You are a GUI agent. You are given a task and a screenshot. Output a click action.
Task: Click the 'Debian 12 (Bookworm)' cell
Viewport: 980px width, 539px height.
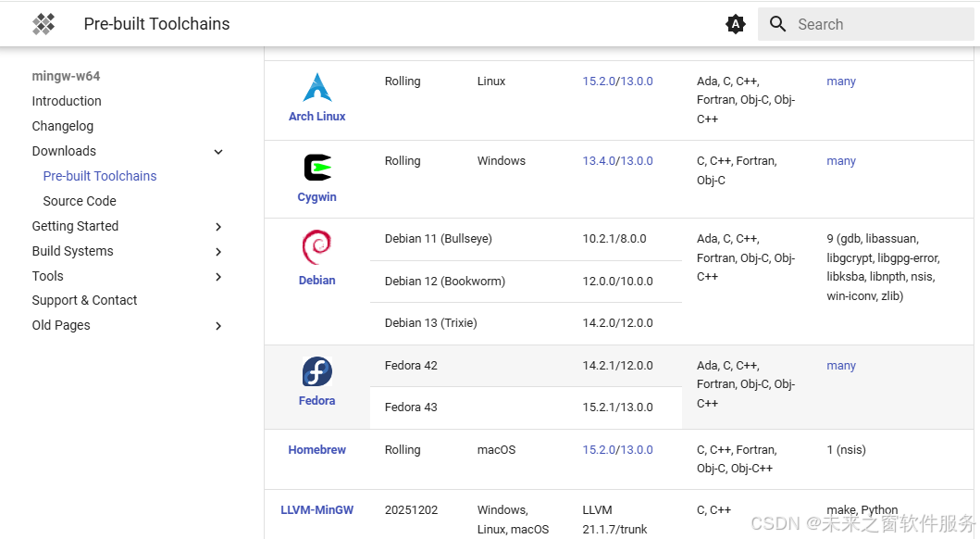445,281
